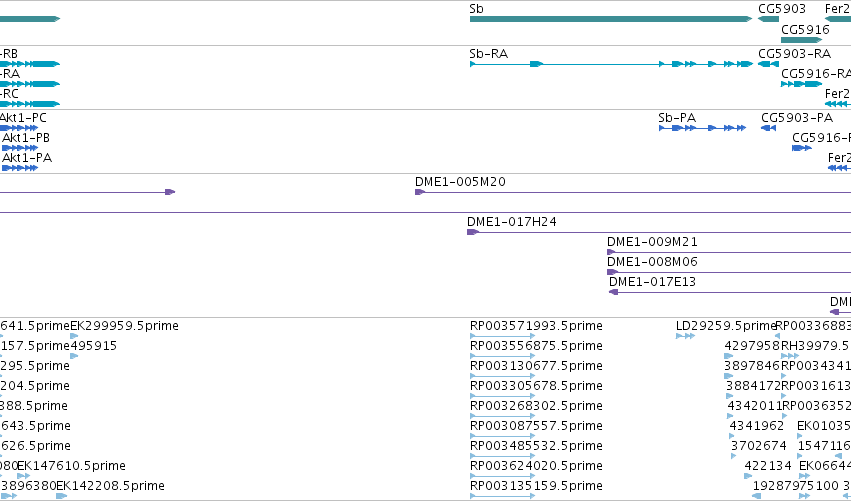Select the RP003135159.5prime EST feature
The height and width of the screenshot is (501, 851).
(x=503, y=496)
